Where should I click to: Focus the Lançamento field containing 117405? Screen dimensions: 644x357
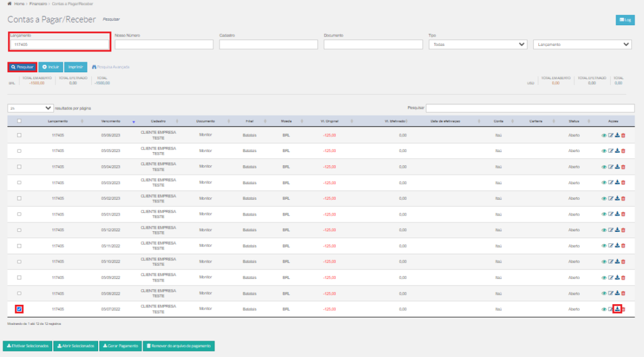pyautogui.click(x=60, y=45)
